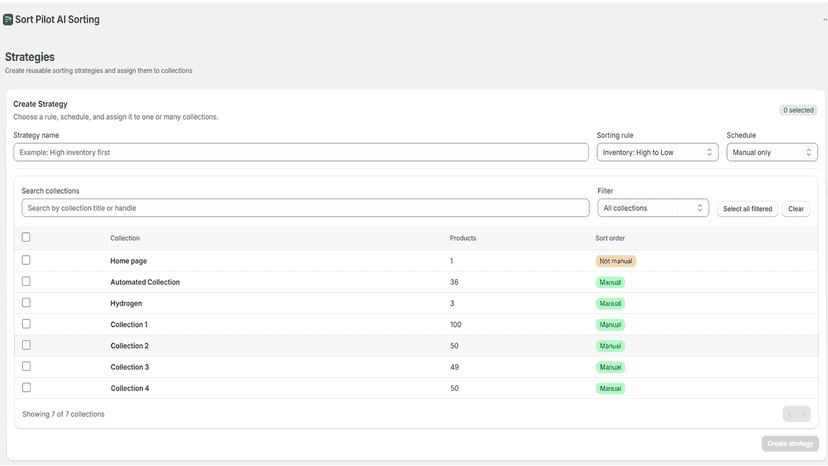Open the Schedule dropdown
The image size is (828, 466).
point(772,152)
